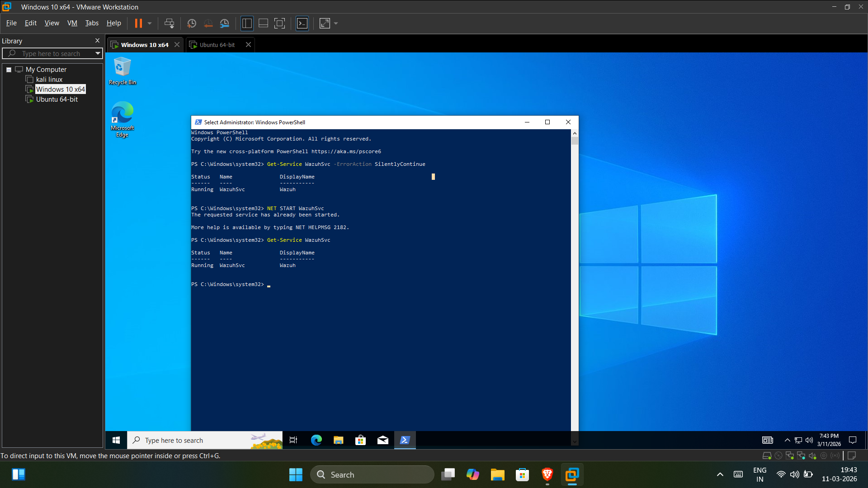Open Mail app from guest taskbar
Image resolution: width=868 pixels, height=488 pixels.
[x=382, y=440]
